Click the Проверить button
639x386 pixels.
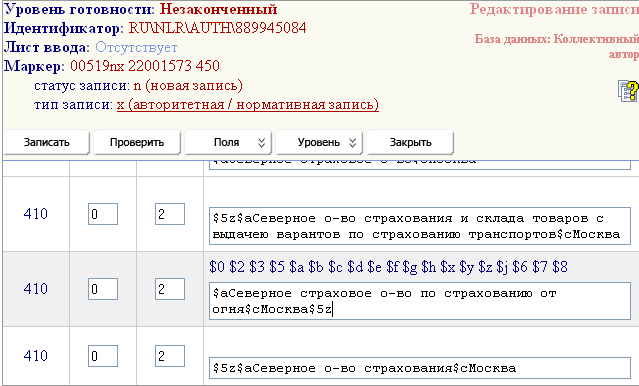pyautogui.click(x=137, y=142)
